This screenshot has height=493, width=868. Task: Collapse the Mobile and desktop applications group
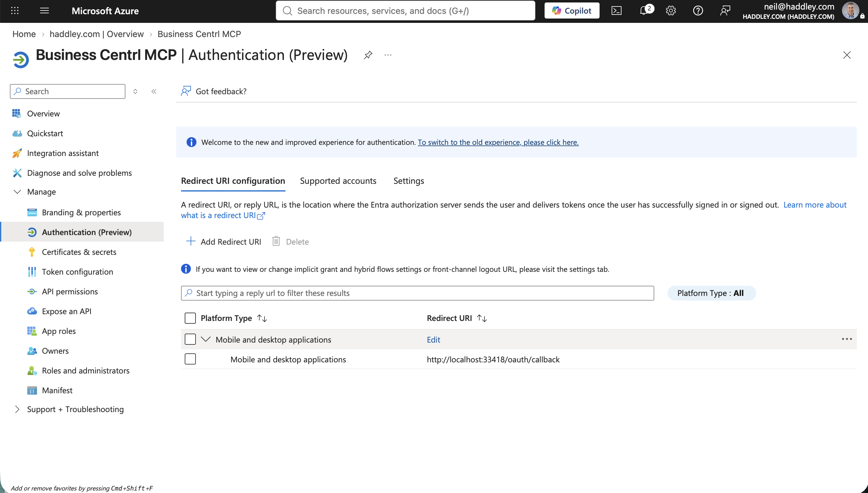206,339
